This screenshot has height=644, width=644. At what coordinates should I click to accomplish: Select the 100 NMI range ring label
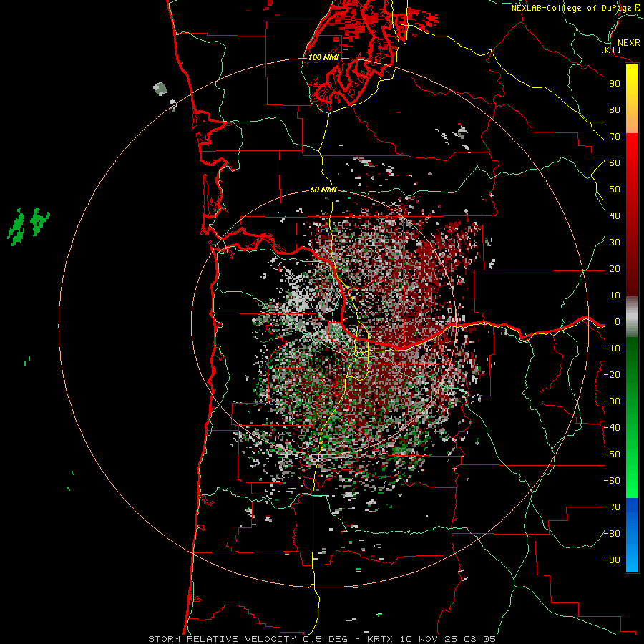point(323,57)
